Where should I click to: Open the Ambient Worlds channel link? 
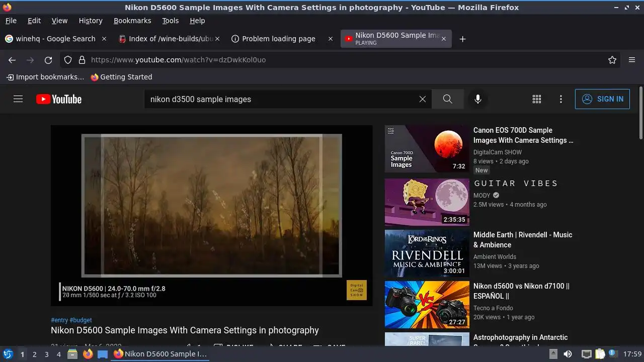coord(495,257)
